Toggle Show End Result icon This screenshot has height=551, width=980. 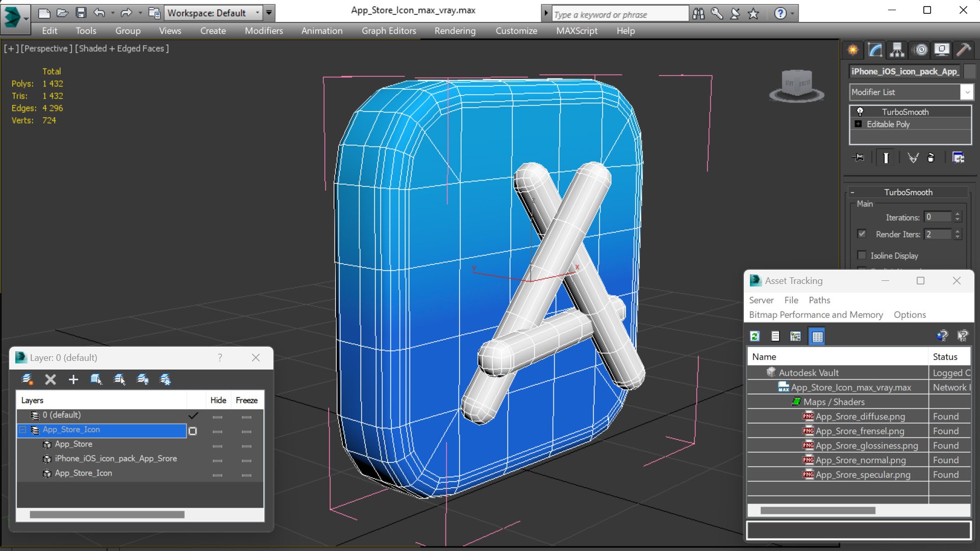point(886,158)
